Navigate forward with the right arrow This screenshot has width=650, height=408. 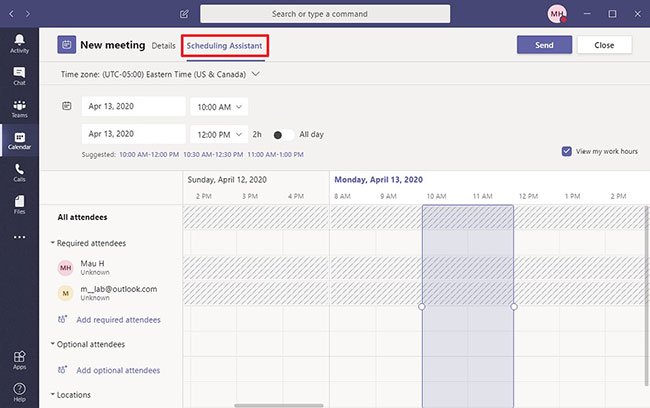28,14
